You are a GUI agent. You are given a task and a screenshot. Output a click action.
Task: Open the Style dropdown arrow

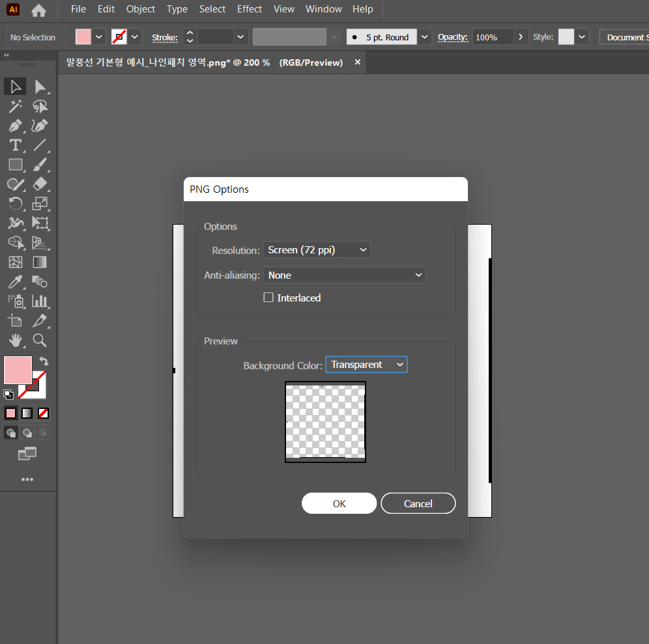pos(581,37)
